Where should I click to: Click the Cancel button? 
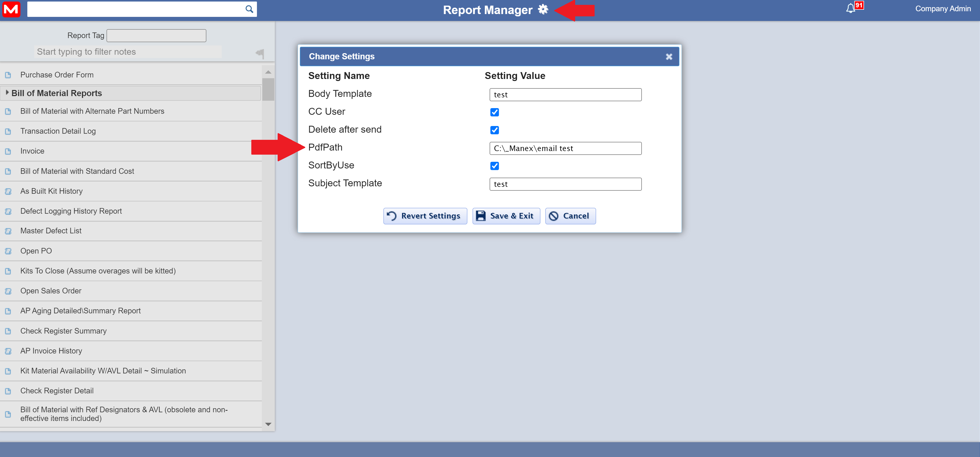click(570, 216)
